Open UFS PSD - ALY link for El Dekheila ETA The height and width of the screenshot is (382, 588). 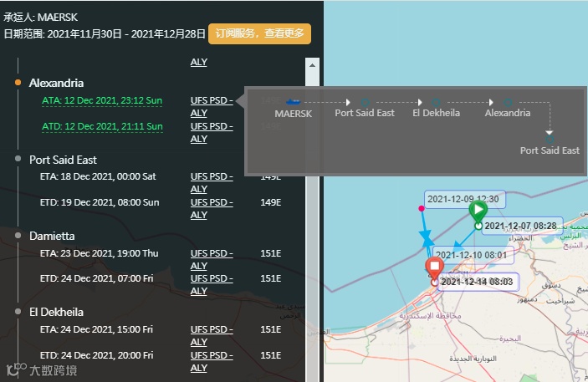pyautogui.click(x=212, y=335)
